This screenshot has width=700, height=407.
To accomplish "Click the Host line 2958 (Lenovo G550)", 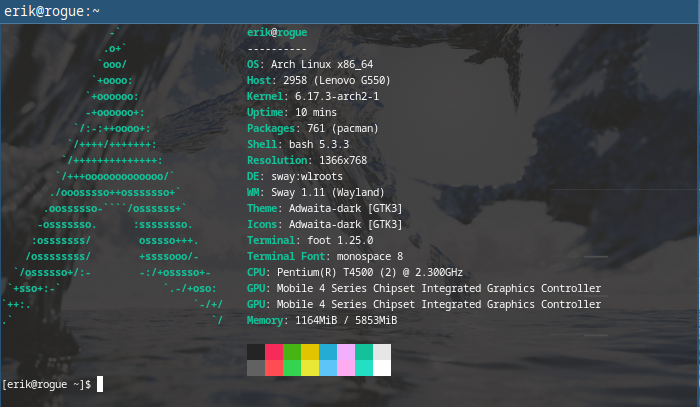I will pos(319,81).
